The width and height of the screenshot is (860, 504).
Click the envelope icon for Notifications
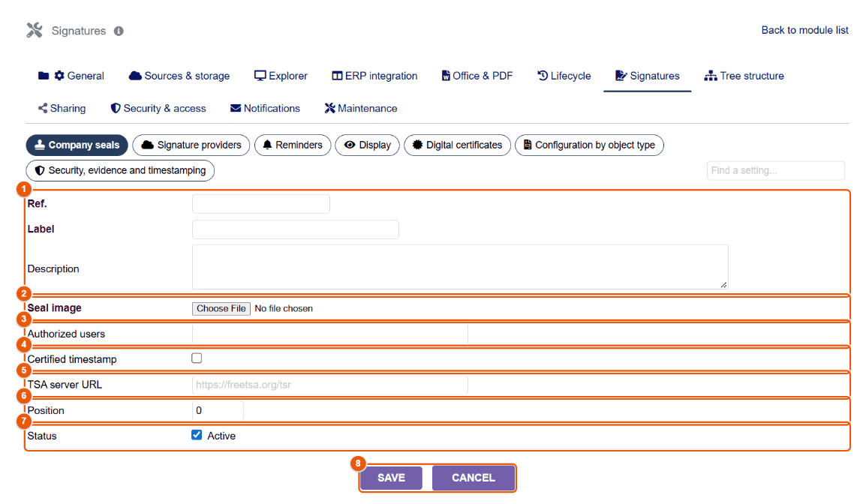236,108
